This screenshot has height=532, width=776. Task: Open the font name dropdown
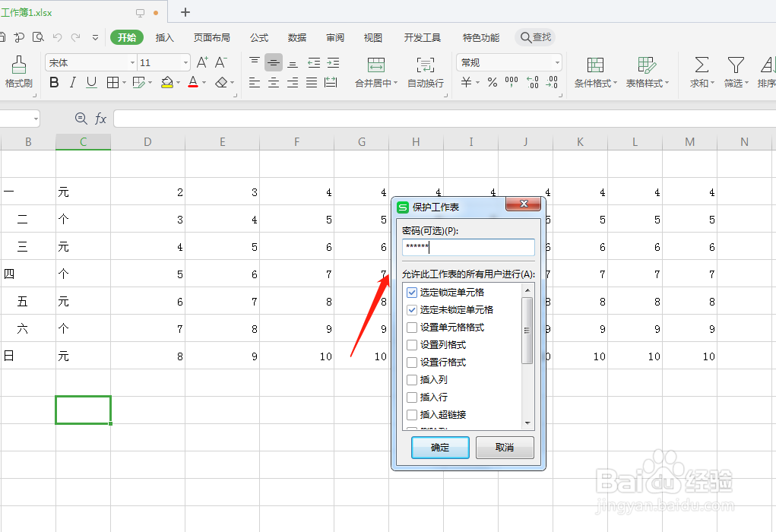(133, 62)
